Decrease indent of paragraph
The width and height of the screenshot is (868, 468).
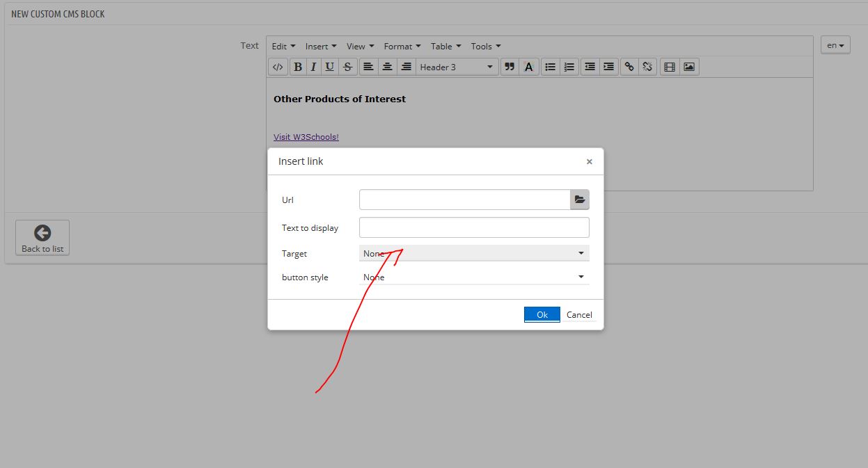pos(590,67)
